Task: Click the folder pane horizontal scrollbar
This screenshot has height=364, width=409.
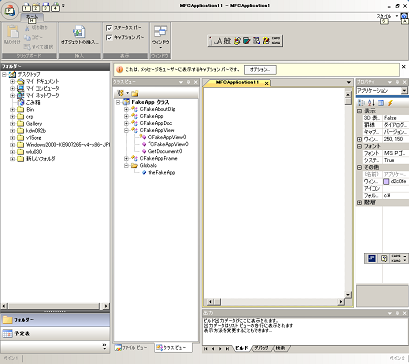Action: [x=55, y=306]
